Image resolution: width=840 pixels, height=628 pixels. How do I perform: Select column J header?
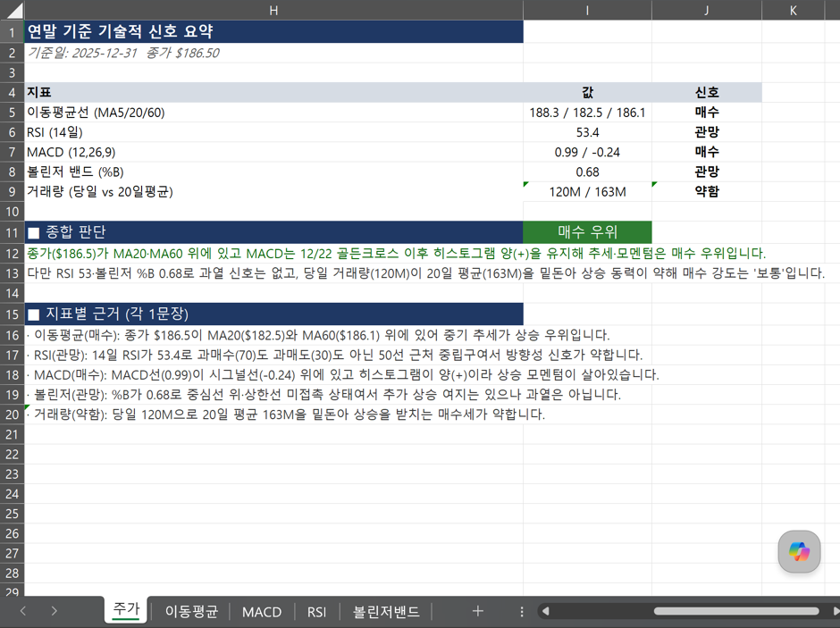click(707, 10)
